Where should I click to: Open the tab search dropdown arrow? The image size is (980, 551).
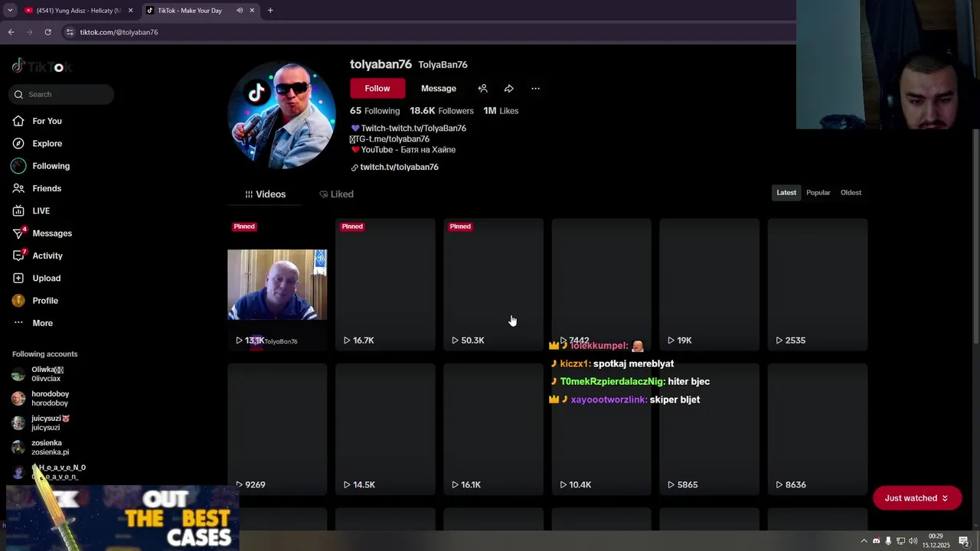(10, 11)
